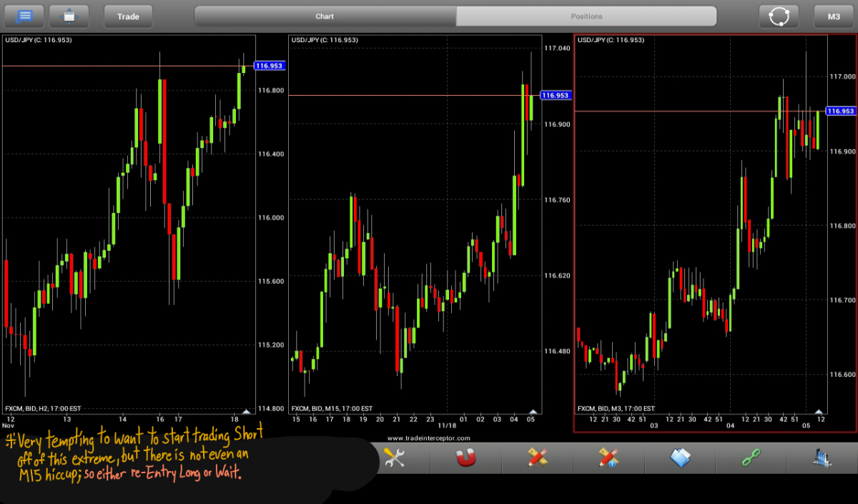Screen dimensions: 858x504
Task: Click the green chain link icon
Action: [752, 458]
